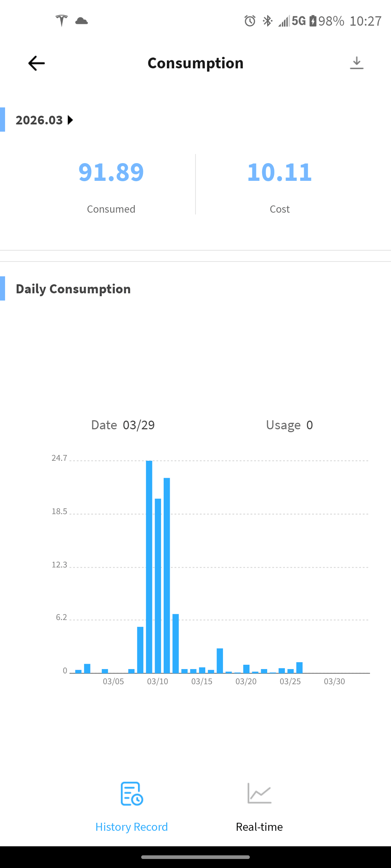Tap the back arrow icon
Screen dimensions: 391x868
37,63
